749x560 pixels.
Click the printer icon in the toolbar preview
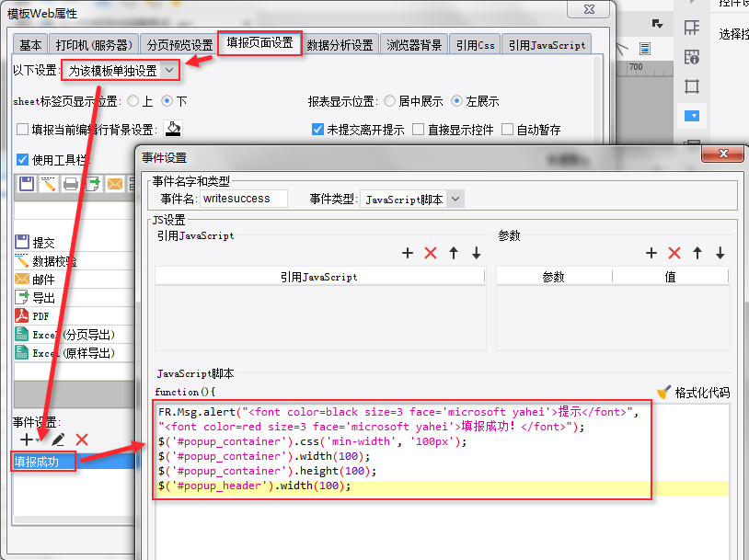(71, 184)
